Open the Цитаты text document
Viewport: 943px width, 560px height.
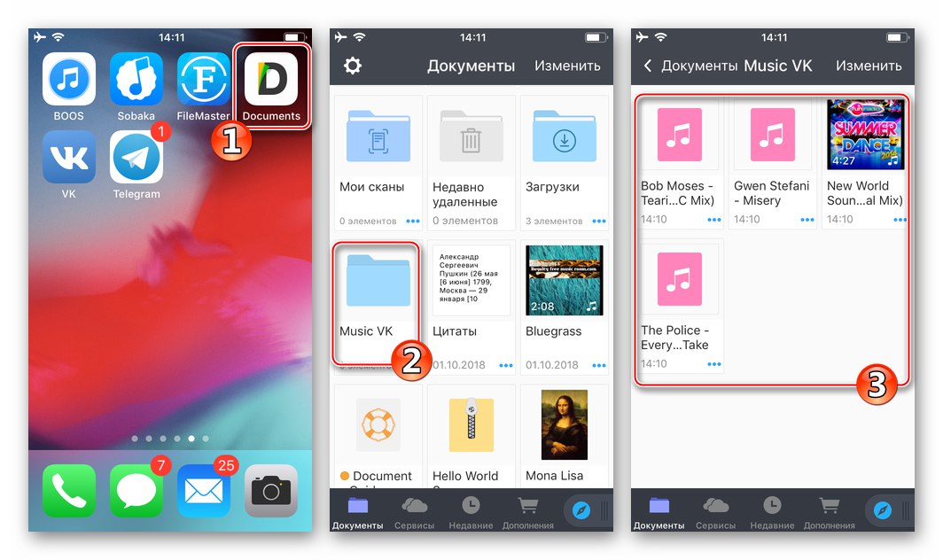pyautogui.click(x=471, y=307)
